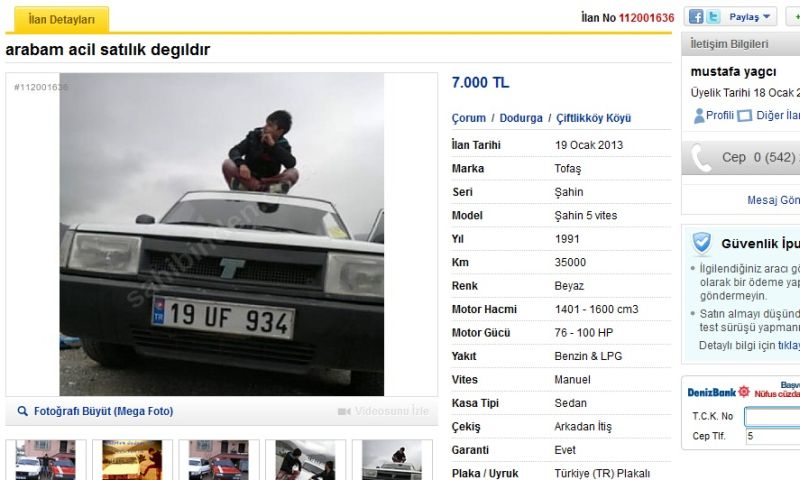Select the second yellow-toned thumbnail
Screen dimensions: 800x480
[x=132, y=460]
